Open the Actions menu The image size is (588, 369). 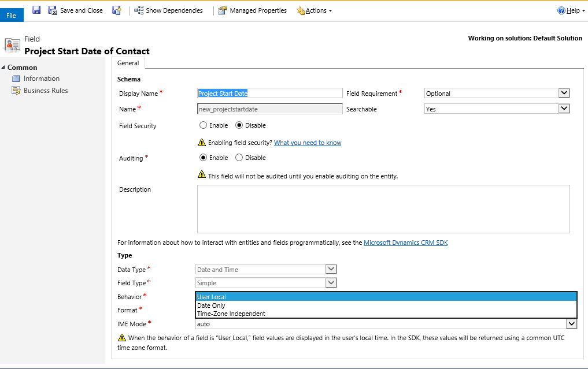315,10
